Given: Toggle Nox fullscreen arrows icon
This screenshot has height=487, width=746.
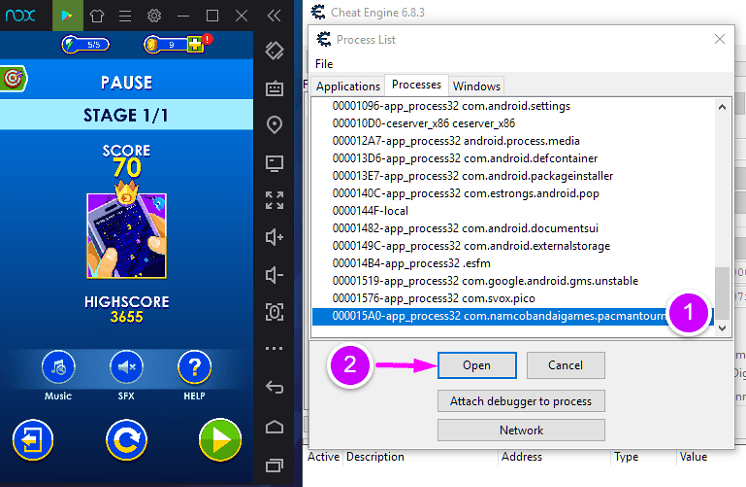Looking at the screenshot, I should [275, 200].
